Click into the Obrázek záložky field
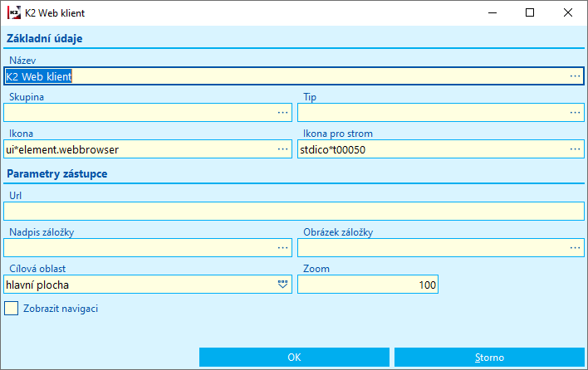The width and height of the screenshot is (588, 370). pos(441,247)
